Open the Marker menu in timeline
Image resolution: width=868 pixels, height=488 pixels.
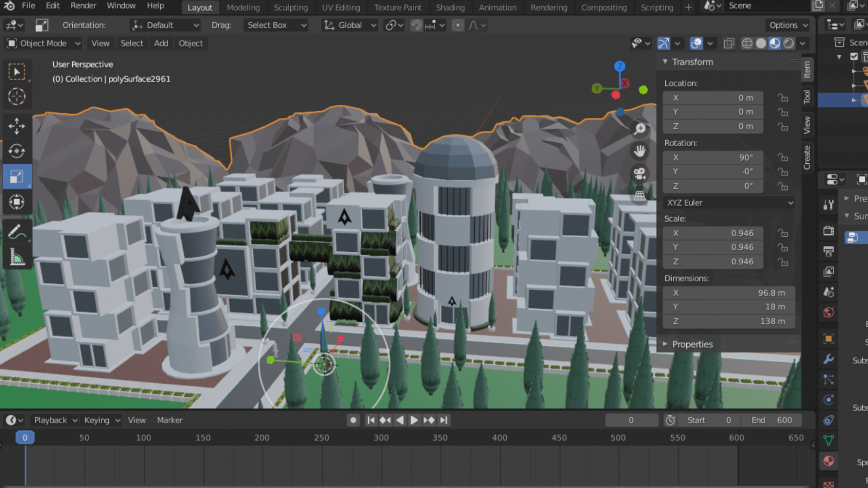point(170,420)
